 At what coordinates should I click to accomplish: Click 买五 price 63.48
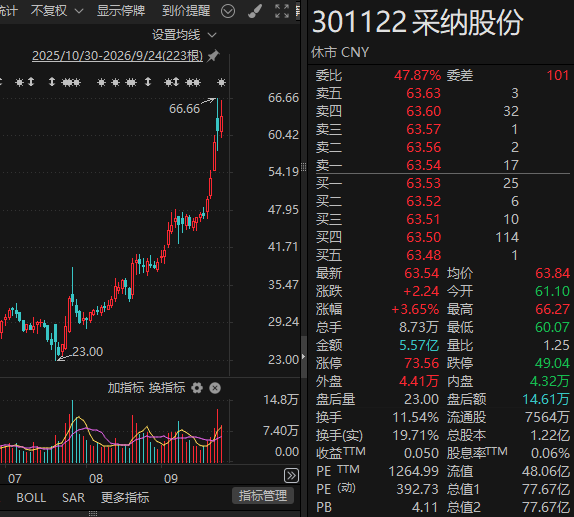point(424,255)
